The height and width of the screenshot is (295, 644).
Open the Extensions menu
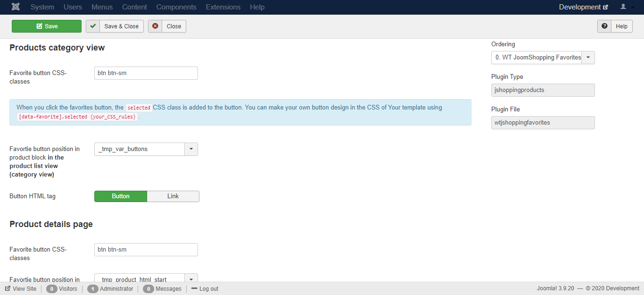click(x=223, y=7)
